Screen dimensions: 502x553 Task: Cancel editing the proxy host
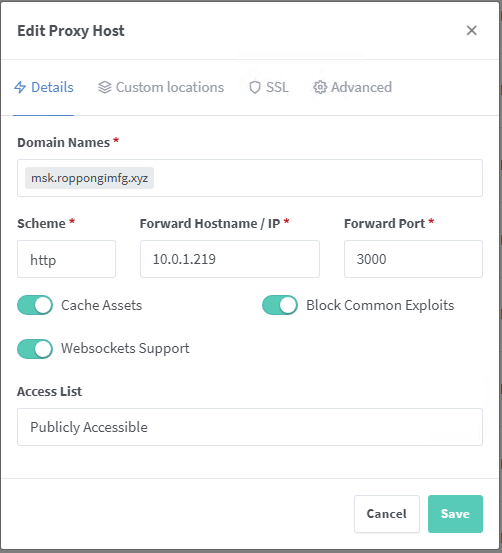(x=387, y=514)
